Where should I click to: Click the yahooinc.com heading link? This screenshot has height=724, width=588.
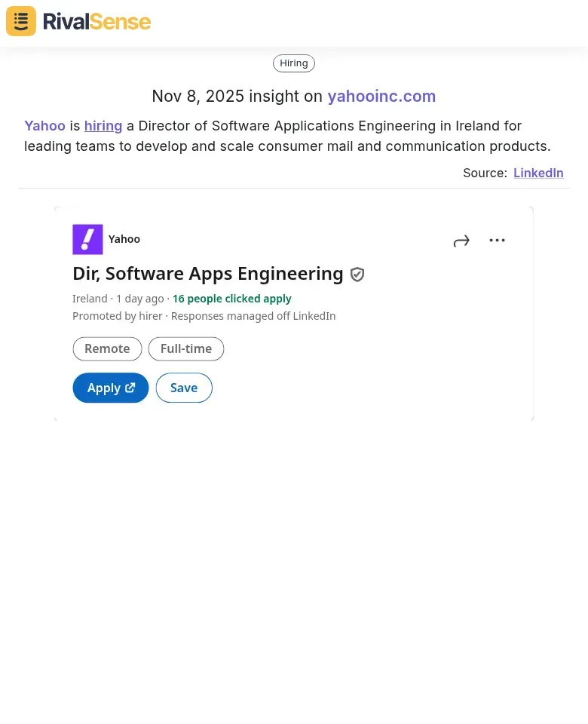381,96
